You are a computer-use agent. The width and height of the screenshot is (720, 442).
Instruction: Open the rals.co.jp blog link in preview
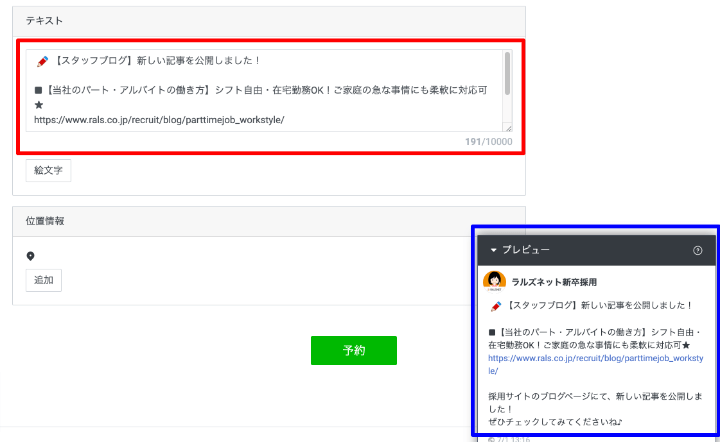pos(594,357)
